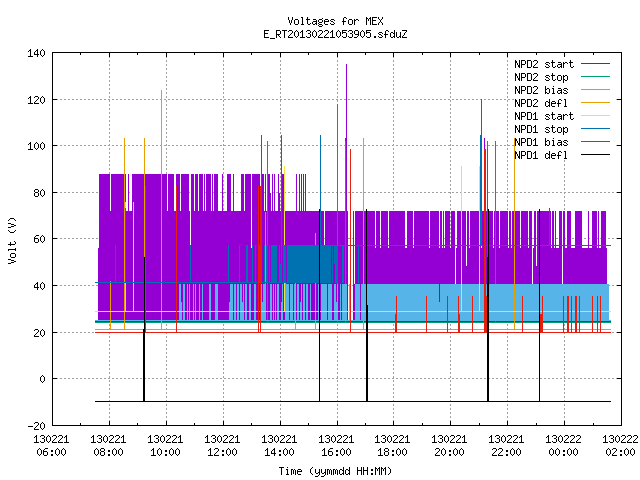This screenshot has width=640, height=480.
Task: Click the solid dark blue block near 15:00
Action: pyautogui.click(x=309, y=264)
